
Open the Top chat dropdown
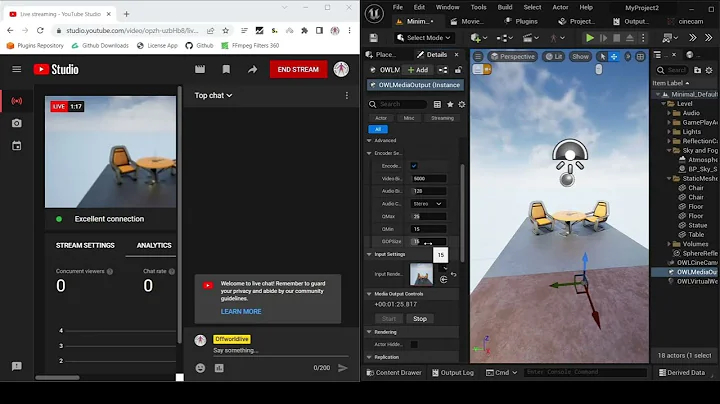213,95
